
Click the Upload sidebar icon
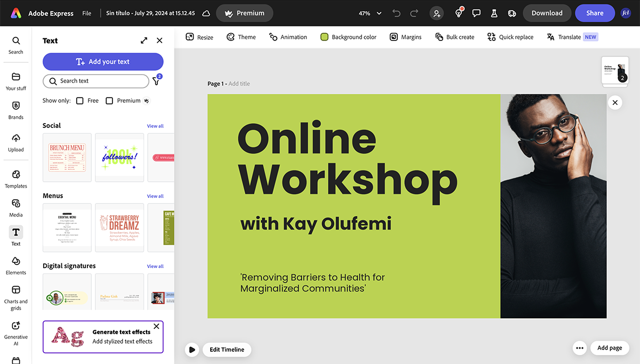tap(15, 142)
